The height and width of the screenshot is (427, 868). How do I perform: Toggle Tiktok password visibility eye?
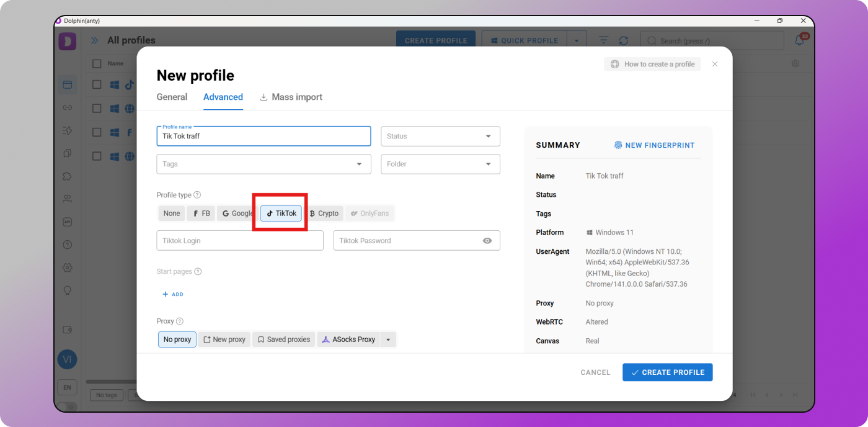click(487, 241)
